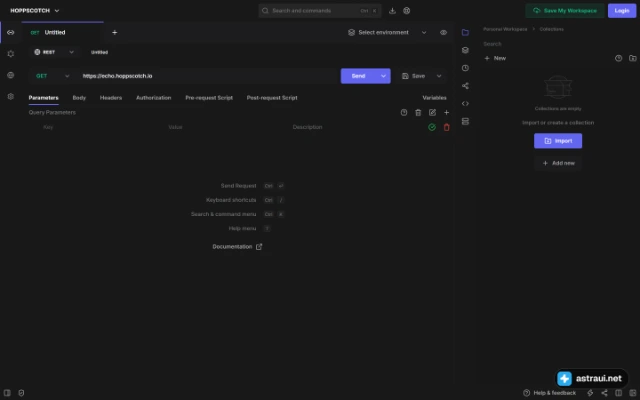The height and width of the screenshot is (400, 640).
Task: Toggle the green parameter enabled checkmark
Action: pos(432,127)
